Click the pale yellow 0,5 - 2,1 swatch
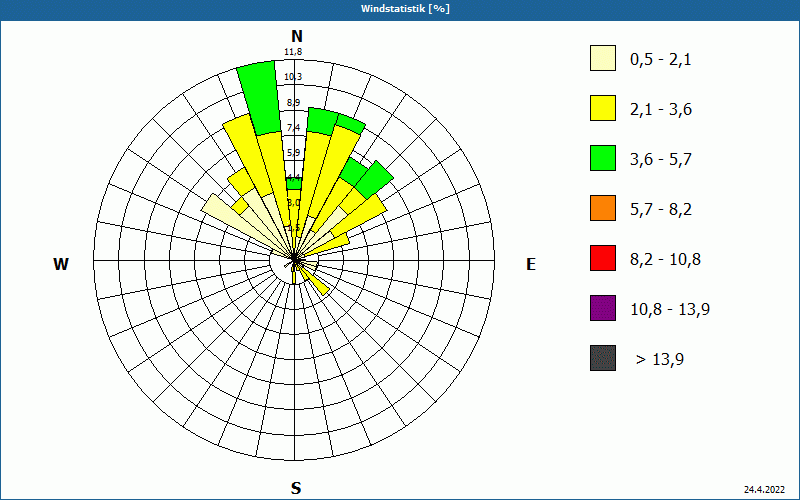 coord(603,58)
